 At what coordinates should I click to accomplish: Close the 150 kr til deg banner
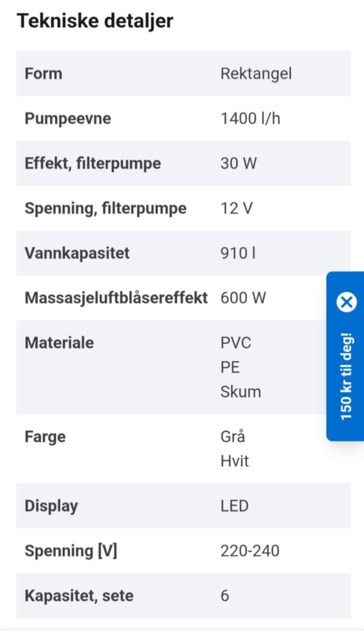point(346,302)
